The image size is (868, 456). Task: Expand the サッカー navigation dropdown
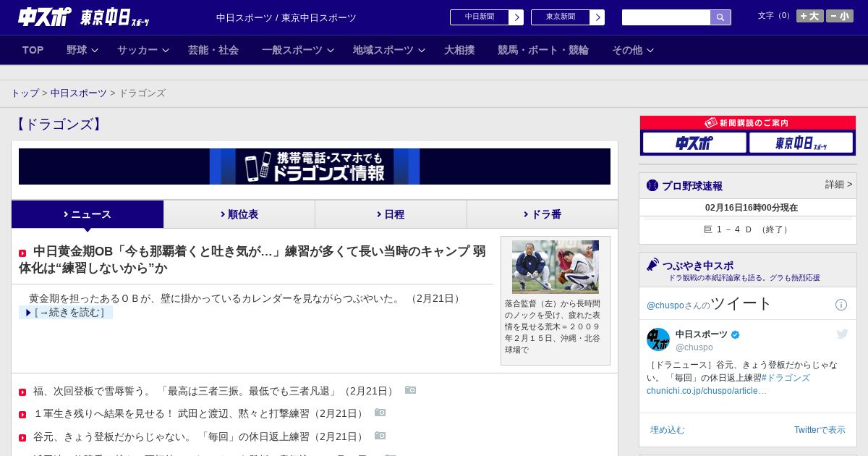143,50
